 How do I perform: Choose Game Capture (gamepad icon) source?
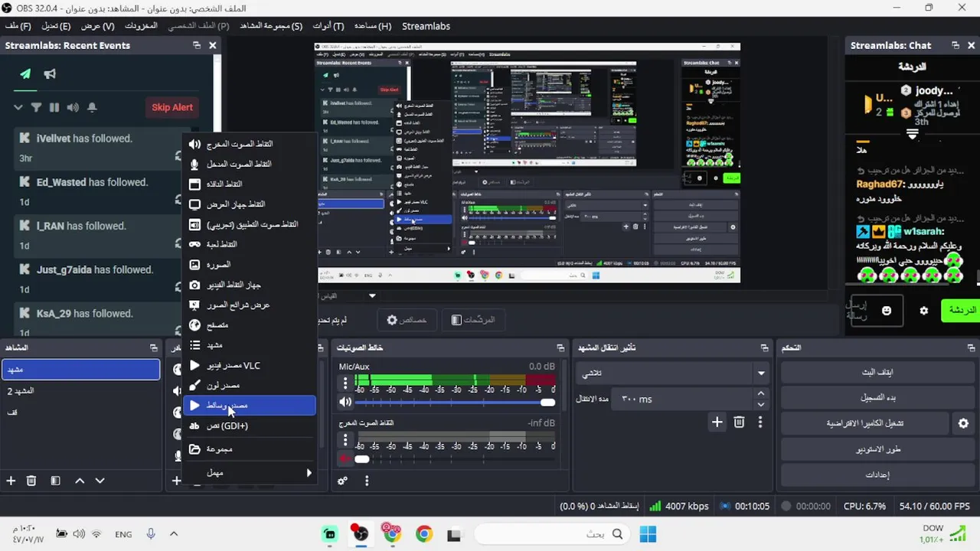pyautogui.click(x=250, y=244)
